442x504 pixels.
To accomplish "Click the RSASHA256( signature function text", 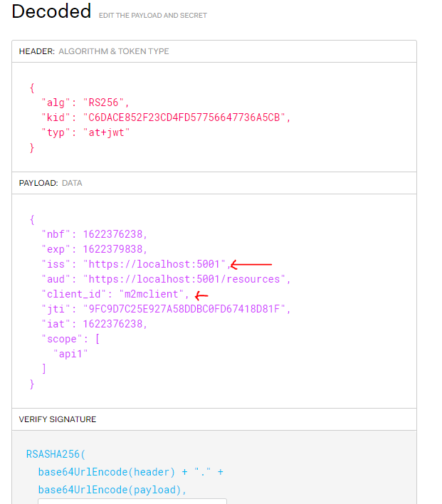I will coord(56,453).
